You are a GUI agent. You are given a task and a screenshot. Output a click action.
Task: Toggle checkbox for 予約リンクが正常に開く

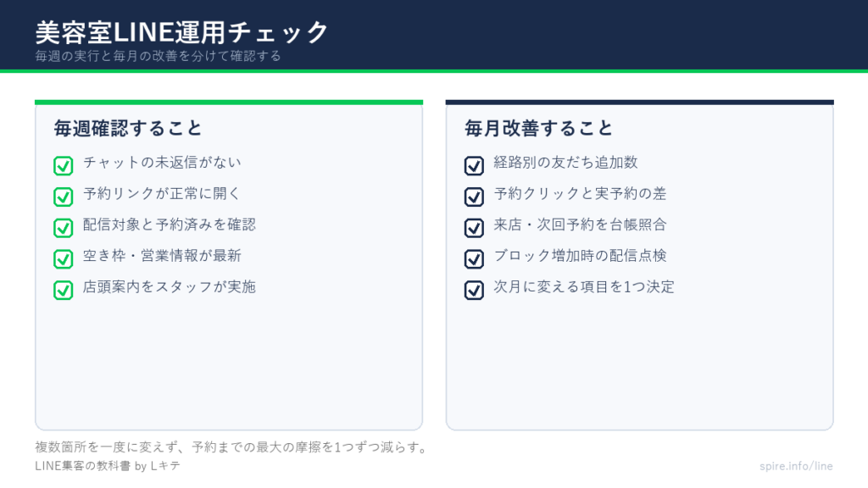click(x=63, y=197)
